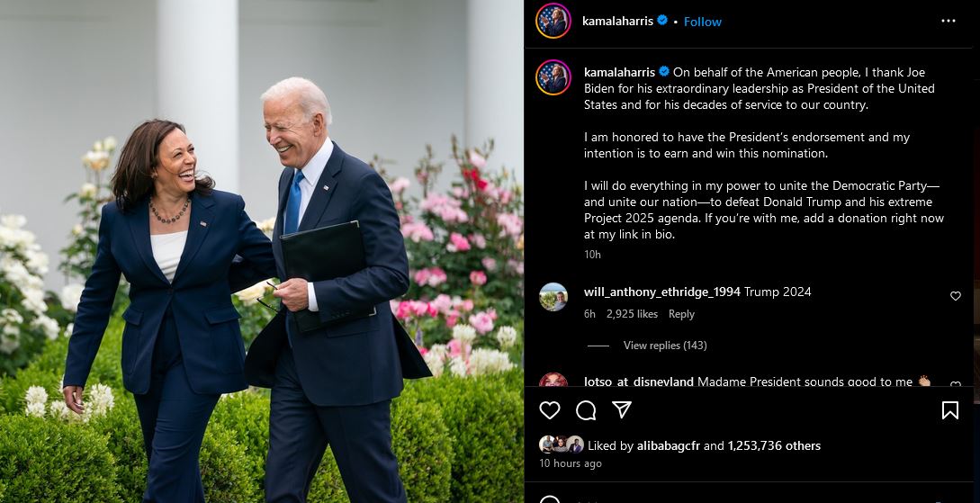The width and height of the screenshot is (980, 503).
Task: Reply to the Trump 2024 comment
Action: pyautogui.click(x=681, y=314)
